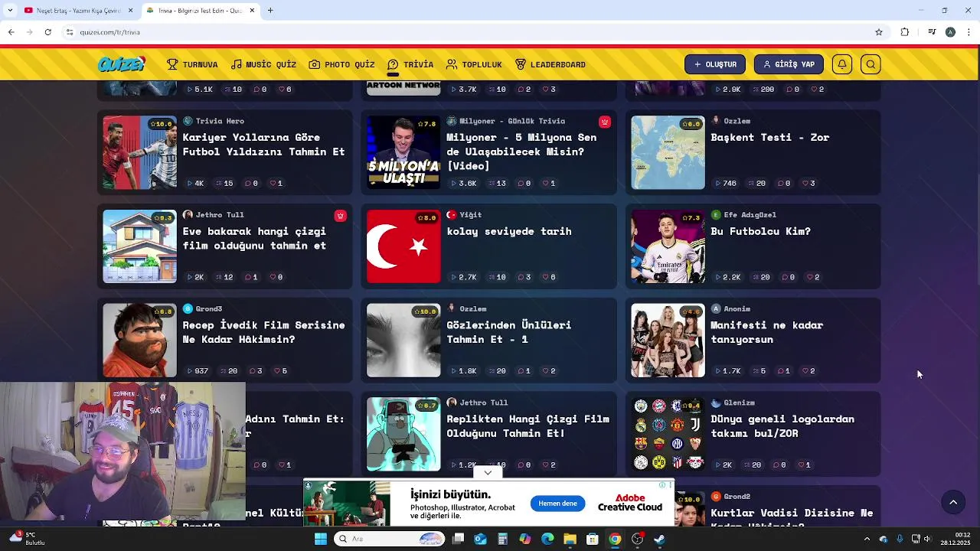Screen dimensions: 980x551
Task: Click 'Hemen dene' in the Adobe ad
Action: [557, 504]
